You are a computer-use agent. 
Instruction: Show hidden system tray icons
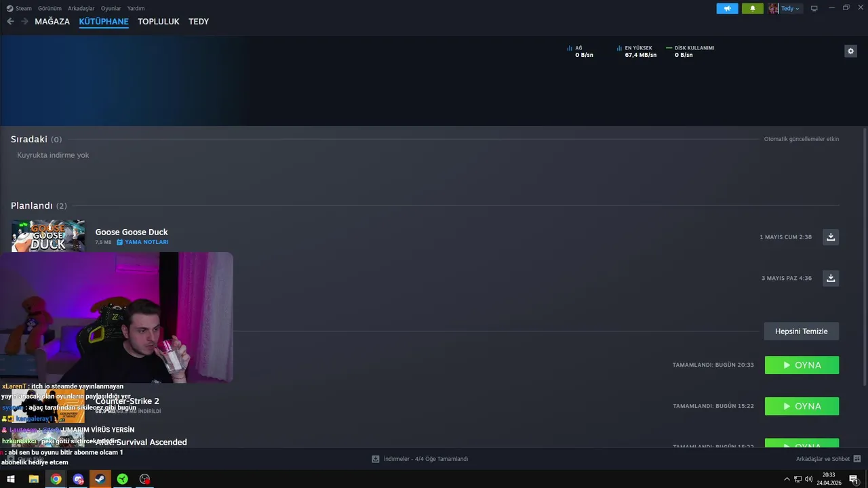[787, 479]
